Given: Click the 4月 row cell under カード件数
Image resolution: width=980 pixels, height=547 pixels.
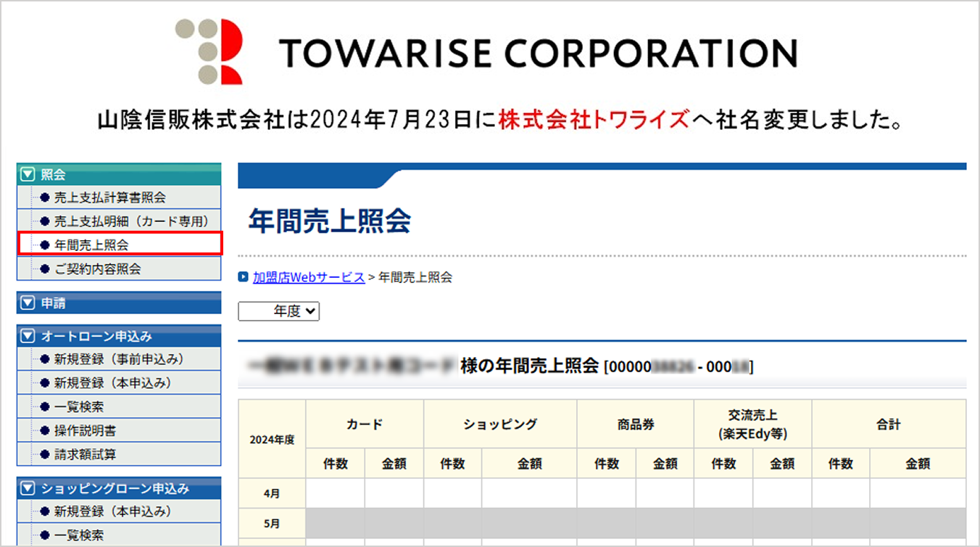Looking at the screenshot, I should tap(334, 492).
